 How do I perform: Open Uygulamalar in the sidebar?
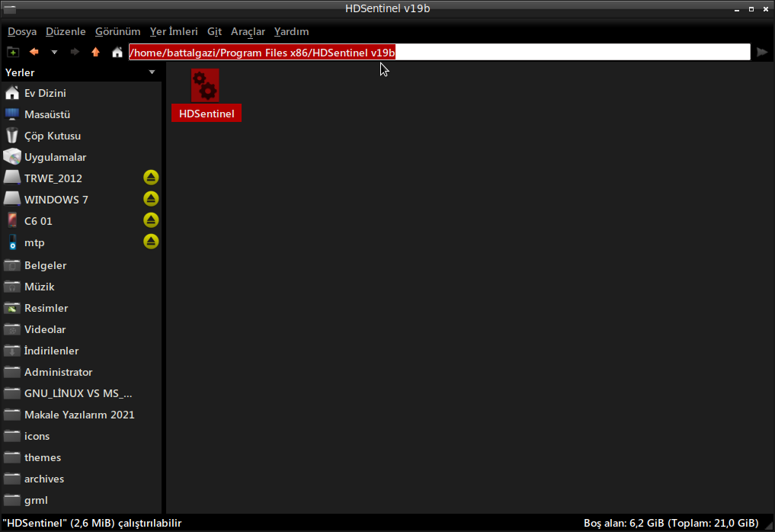pyautogui.click(x=81, y=157)
